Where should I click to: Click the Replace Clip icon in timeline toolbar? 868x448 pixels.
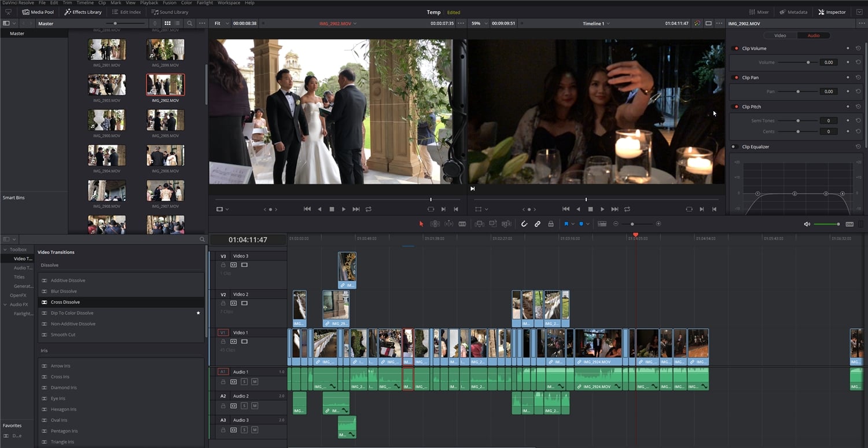click(x=506, y=224)
